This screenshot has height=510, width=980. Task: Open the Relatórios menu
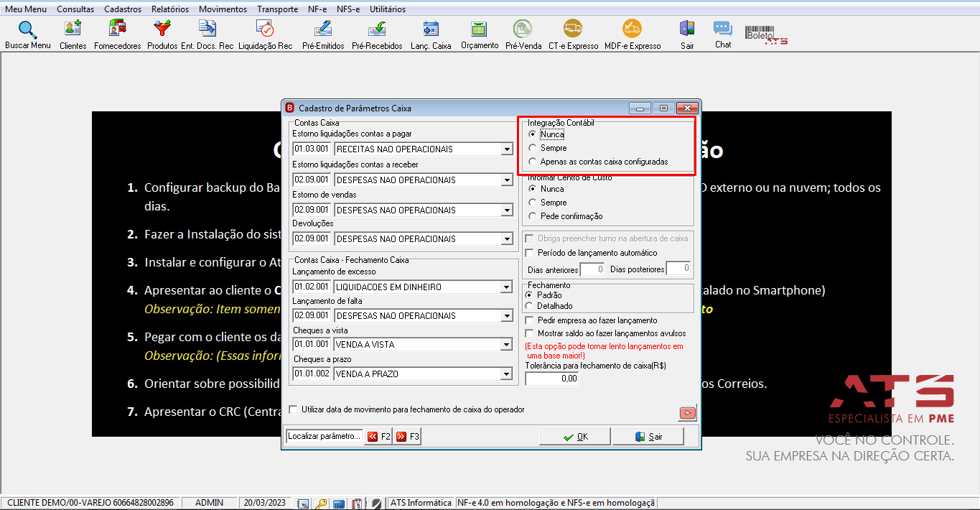[170, 9]
